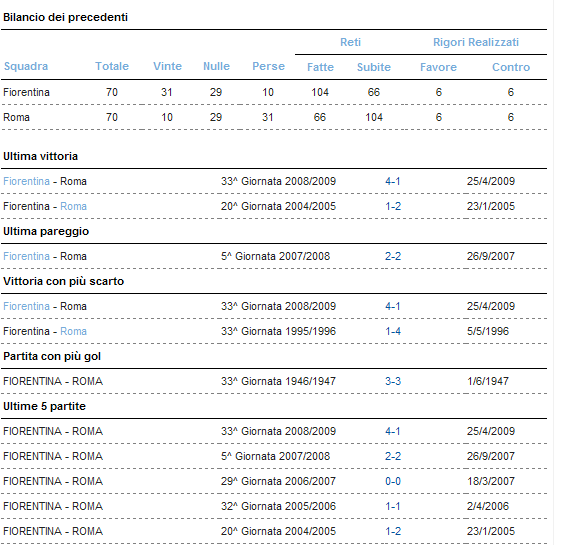Click Fiorentina's wins value 31
563x545 pixels.
click(167, 93)
